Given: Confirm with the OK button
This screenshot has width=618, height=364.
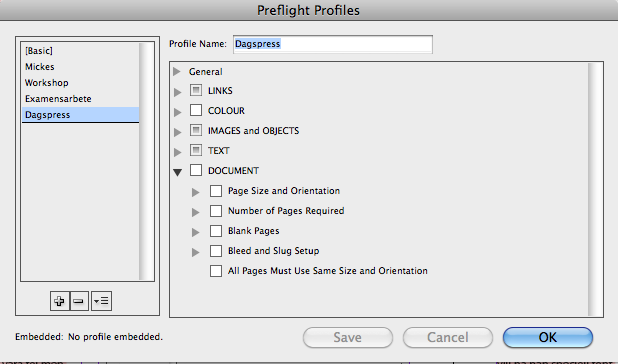Looking at the screenshot, I should pos(548,338).
